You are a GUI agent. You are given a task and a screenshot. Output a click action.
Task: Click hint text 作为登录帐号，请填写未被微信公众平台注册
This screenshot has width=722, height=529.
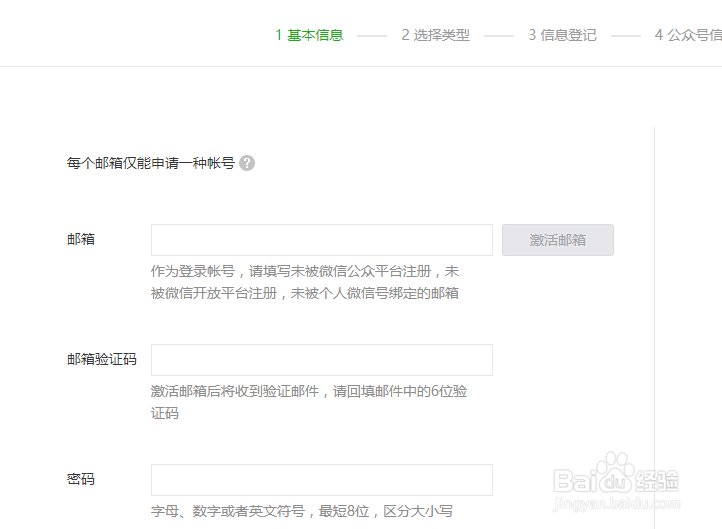click(x=291, y=271)
